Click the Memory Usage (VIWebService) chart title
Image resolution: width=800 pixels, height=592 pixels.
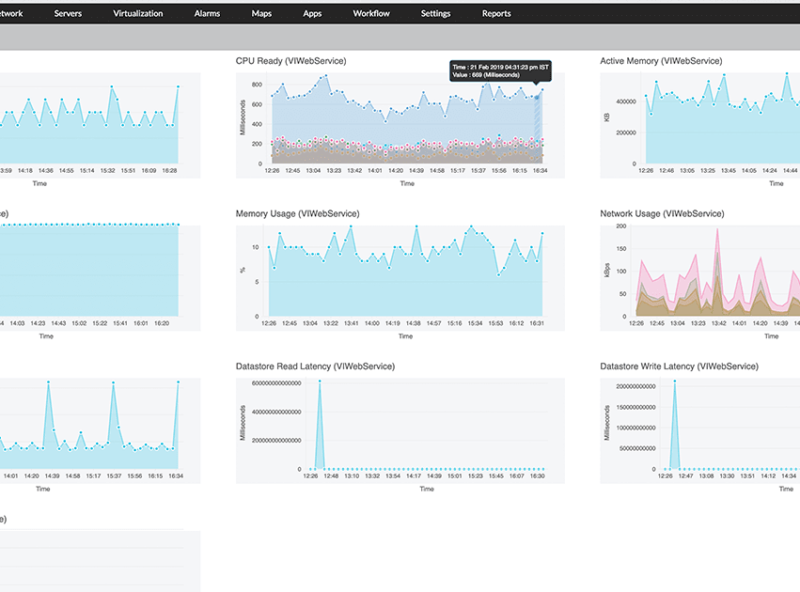[299, 213]
